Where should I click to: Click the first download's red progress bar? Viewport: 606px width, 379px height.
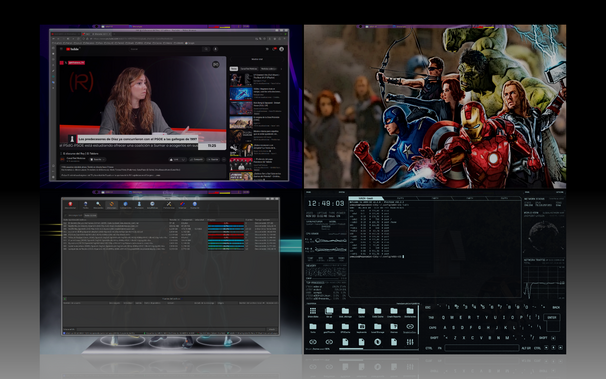point(226,223)
